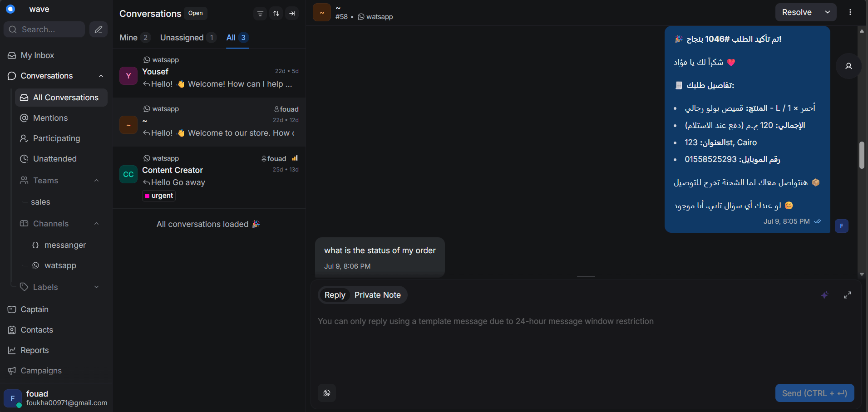
Task: Open dropdown arrow next to Resolve
Action: (x=828, y=12)
